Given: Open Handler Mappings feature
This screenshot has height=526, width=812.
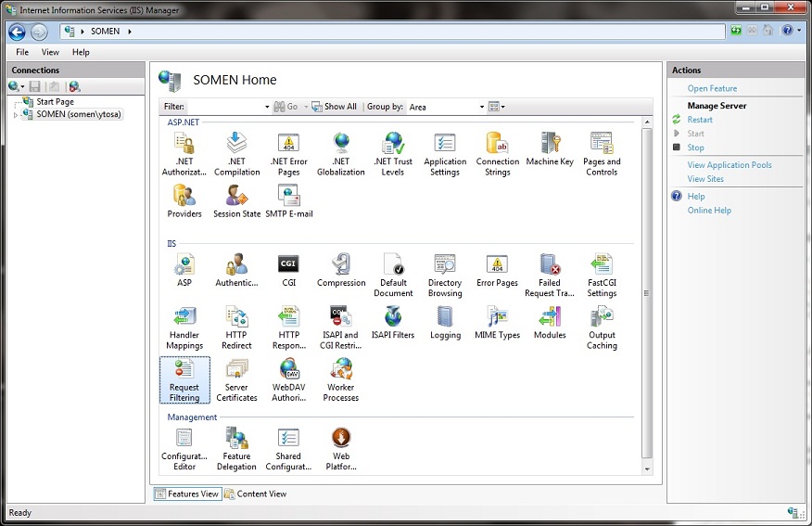Looking at the screenshot, I should [184, 327].
